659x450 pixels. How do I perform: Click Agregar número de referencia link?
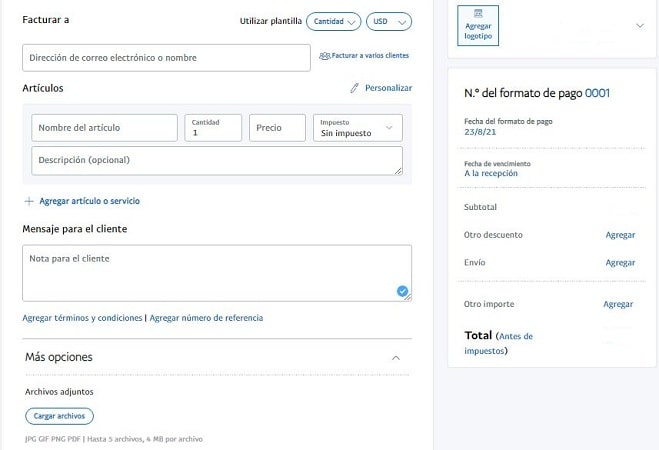click(x=206, y=318)
